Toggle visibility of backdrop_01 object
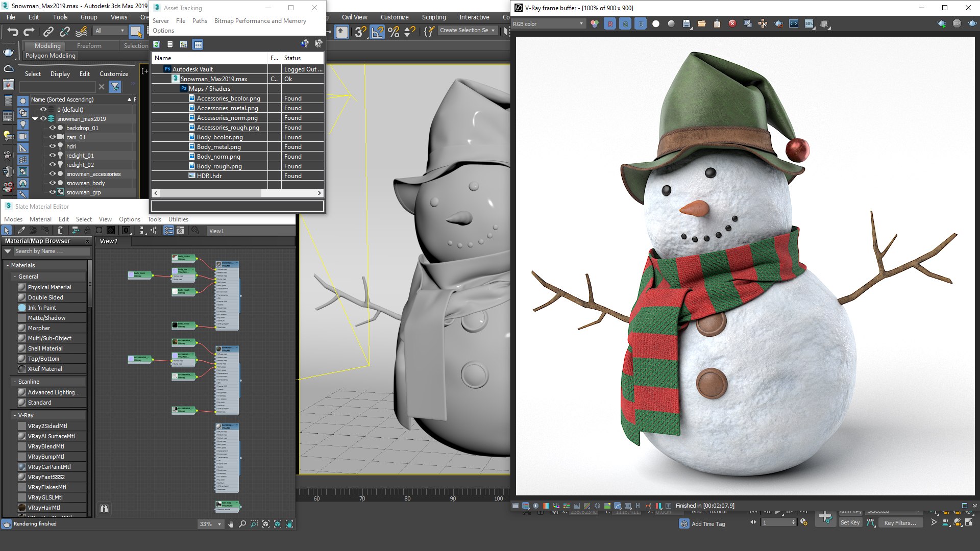This screenshot has height=551, width=980. pos(52,128)
